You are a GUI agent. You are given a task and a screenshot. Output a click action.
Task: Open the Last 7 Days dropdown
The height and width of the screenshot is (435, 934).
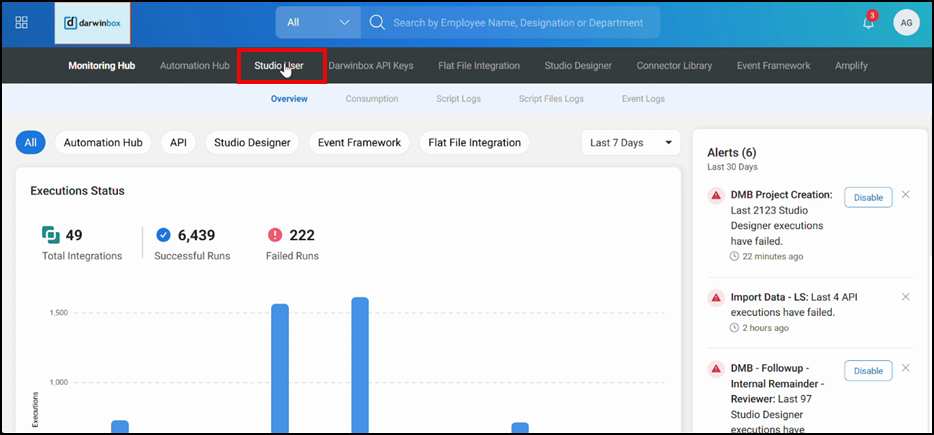[x=630, y=143]
